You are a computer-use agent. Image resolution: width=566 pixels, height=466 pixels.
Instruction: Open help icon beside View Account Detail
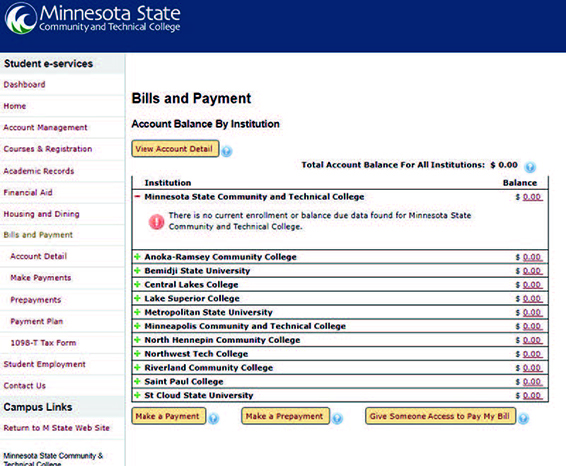227,151
